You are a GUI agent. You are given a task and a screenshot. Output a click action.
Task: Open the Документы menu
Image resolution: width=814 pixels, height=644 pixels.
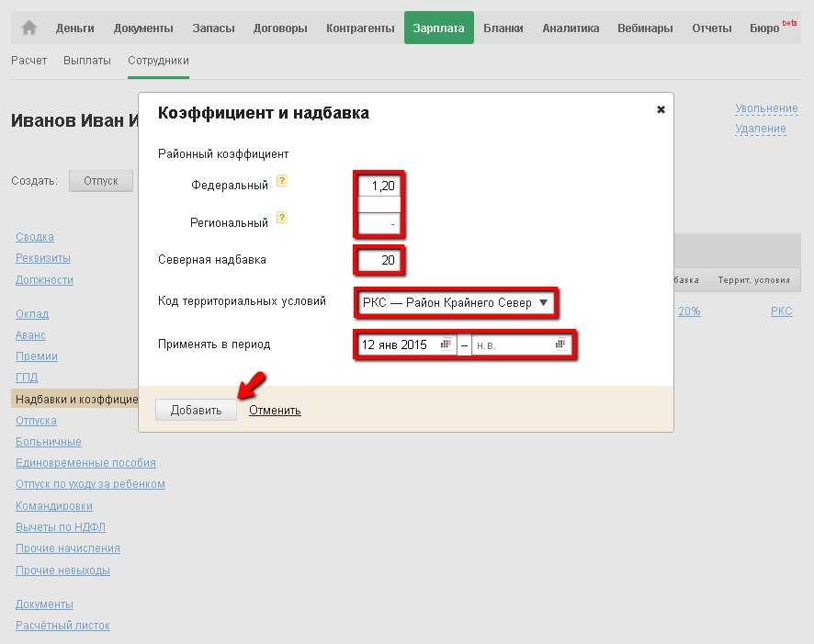[x=143, y=28]
